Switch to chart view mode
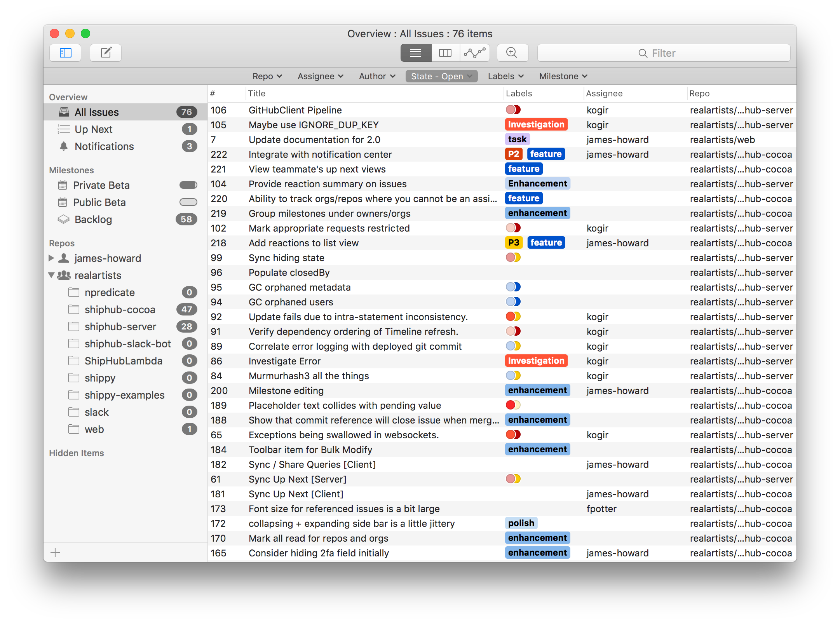 (x=475, y=53)
